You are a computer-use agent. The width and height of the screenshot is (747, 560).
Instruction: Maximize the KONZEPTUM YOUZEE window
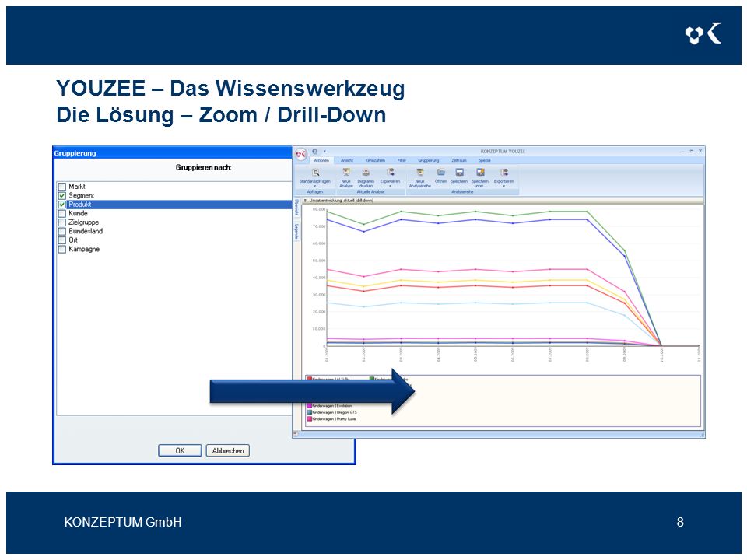point(692,151)
